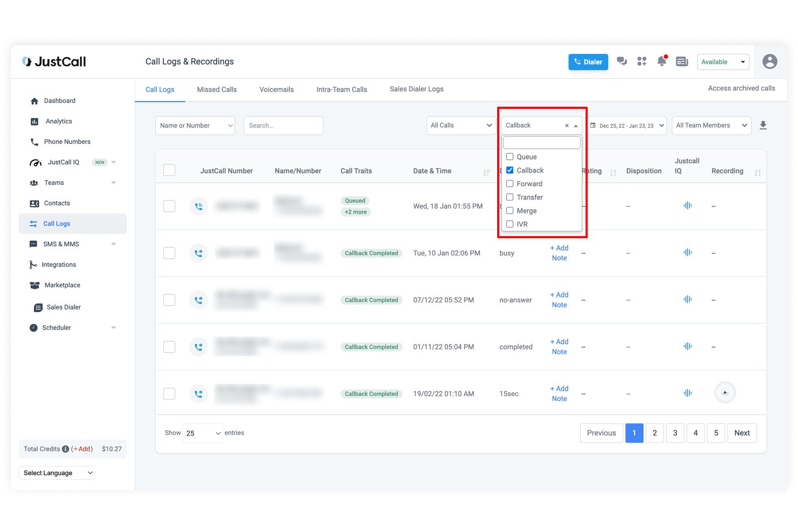798x532 pixels.
Task: Select the checkbox for the Queued call row
Action: click(169, 206)
